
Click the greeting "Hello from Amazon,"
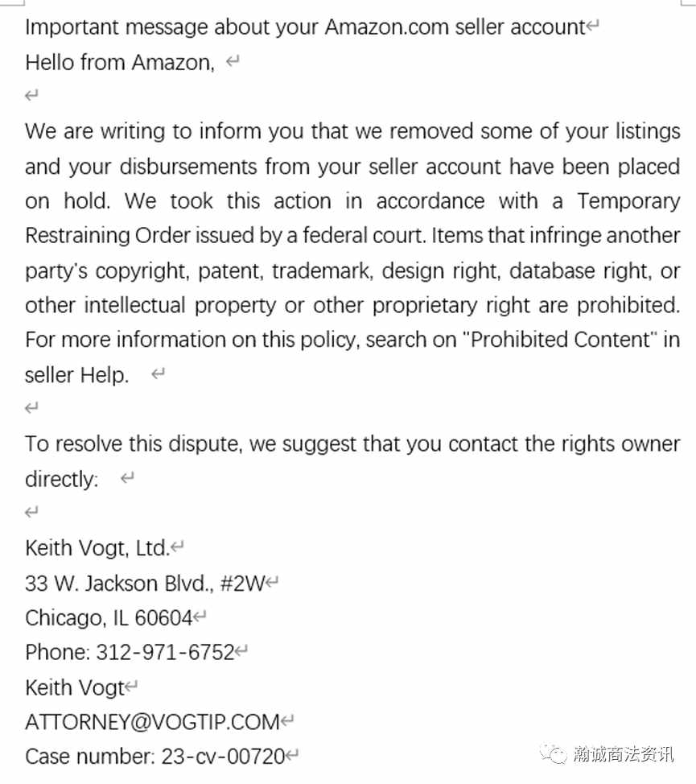(120, 63)
